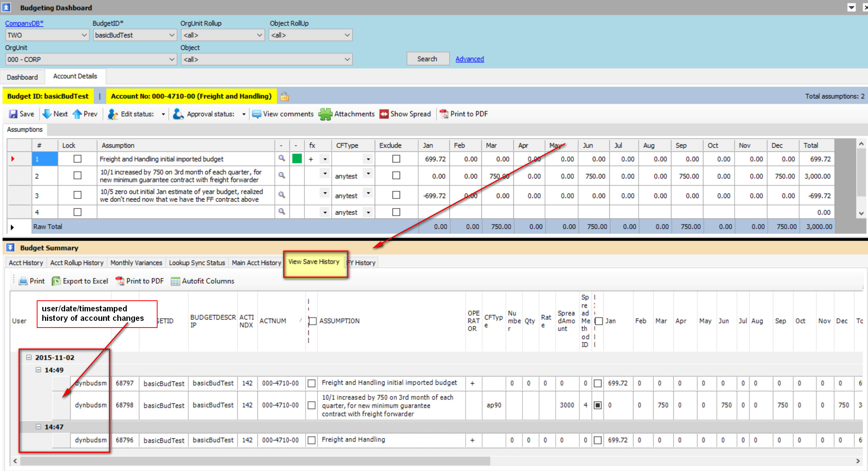Check Exclude box for assumption row 2

point(396,175)
